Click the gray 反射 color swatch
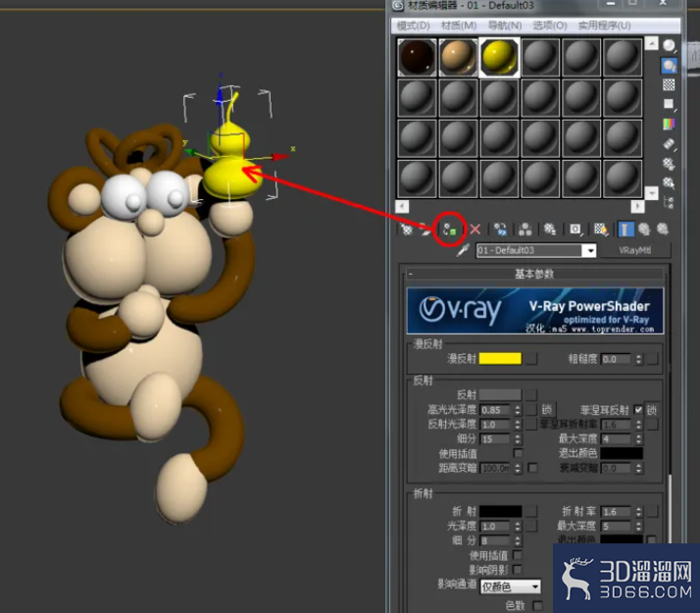700x613 pixels. (x=500, y=394)
